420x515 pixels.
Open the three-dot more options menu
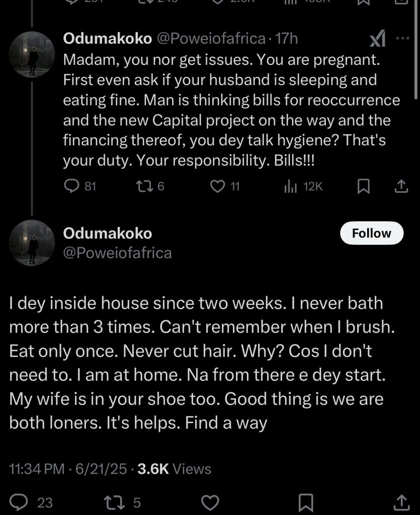(x=402, y=38)
